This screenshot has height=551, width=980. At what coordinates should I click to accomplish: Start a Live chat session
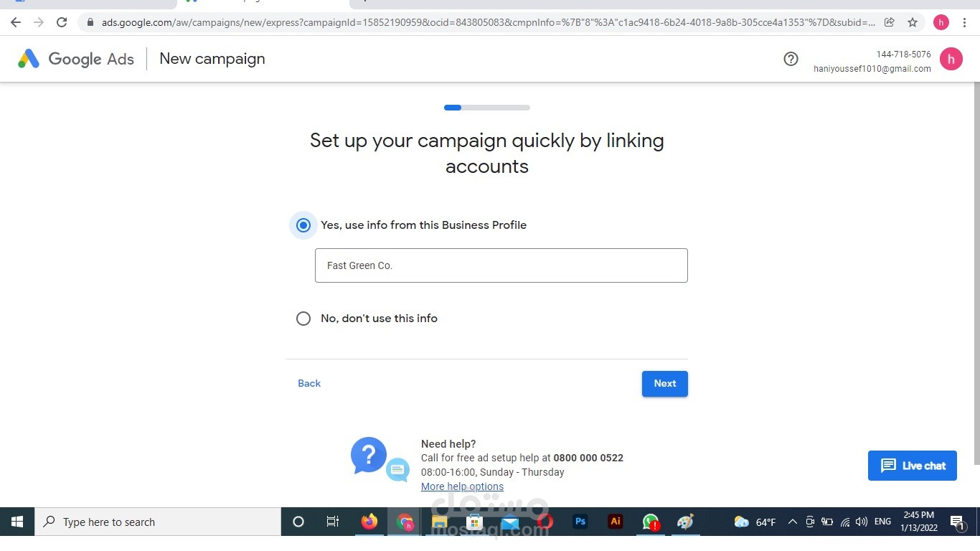pyautogui.click(x=912, y=466)
